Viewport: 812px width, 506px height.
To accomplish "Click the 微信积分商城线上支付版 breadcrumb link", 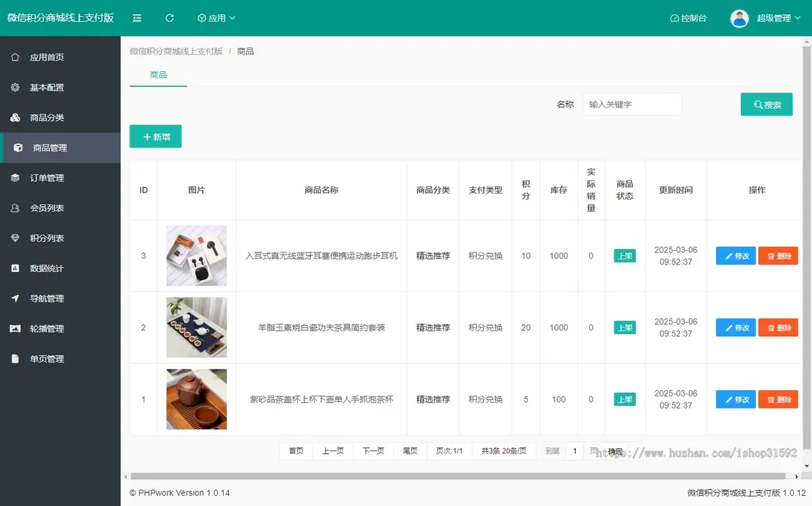I will click(x=176, y=51).
